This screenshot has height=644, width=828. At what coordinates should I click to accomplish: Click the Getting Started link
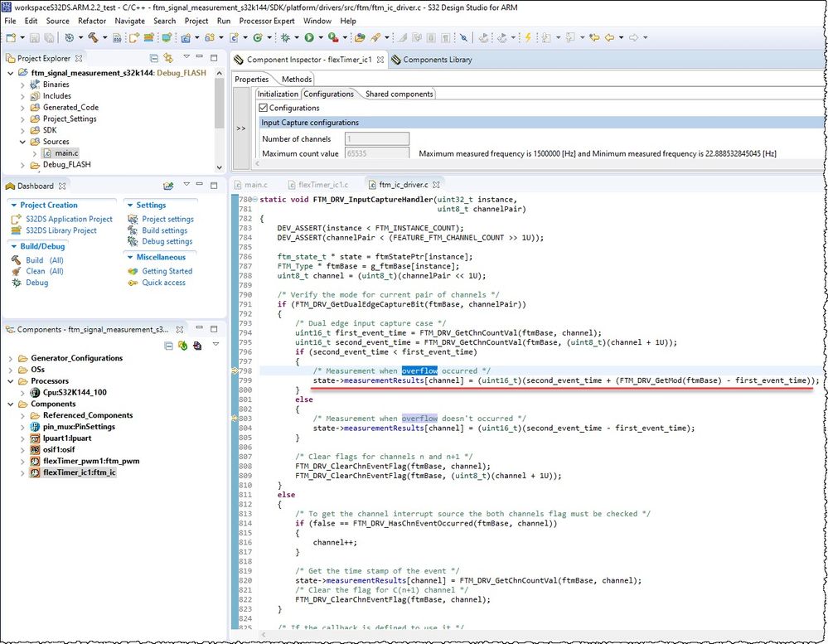click(167, 271)
